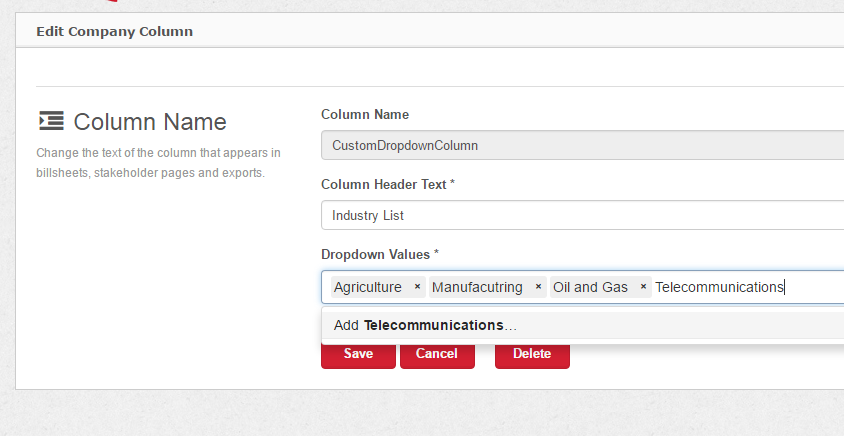Remove the Manufacutring tag with its x
844x436 pixels.
tap(538, 287)
